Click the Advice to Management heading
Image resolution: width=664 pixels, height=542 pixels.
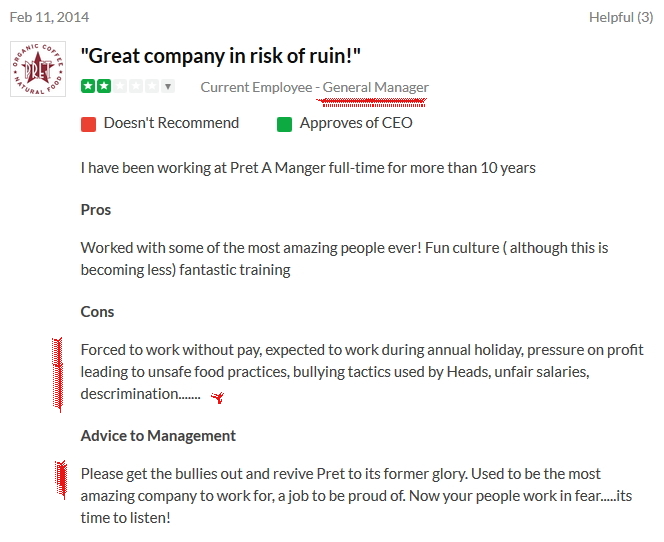(x=158, y=436)
